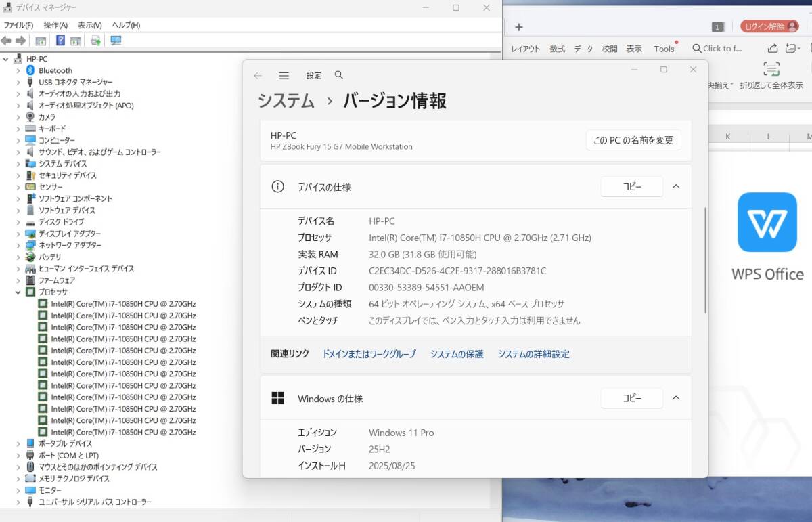The image size is (812, 522).
Task: Click the search magnifier icon in Settings
Action: coord(339,75)
